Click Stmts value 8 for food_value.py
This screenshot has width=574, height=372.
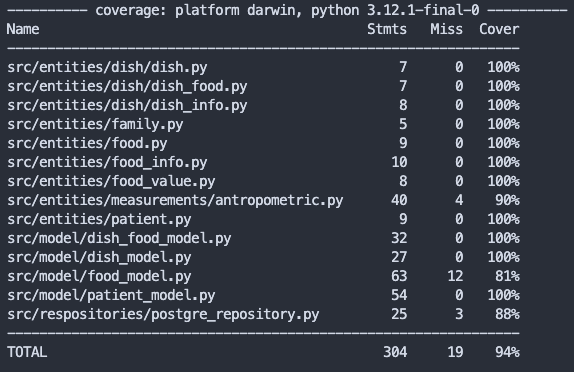pos(403,181)
